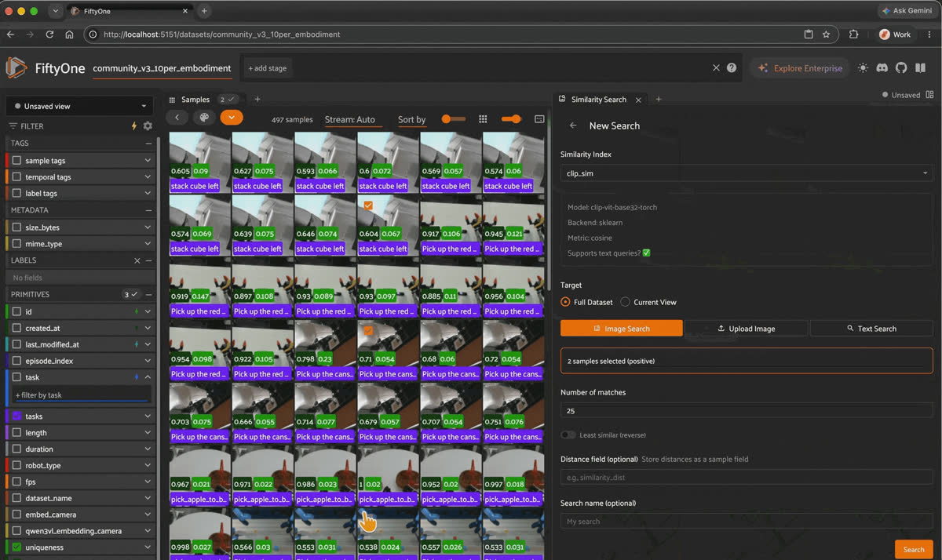Image resolution: width=942 pixels, height=560 pixels.
Task: Return from New Search with back arrow
Action: click(573, 125)
